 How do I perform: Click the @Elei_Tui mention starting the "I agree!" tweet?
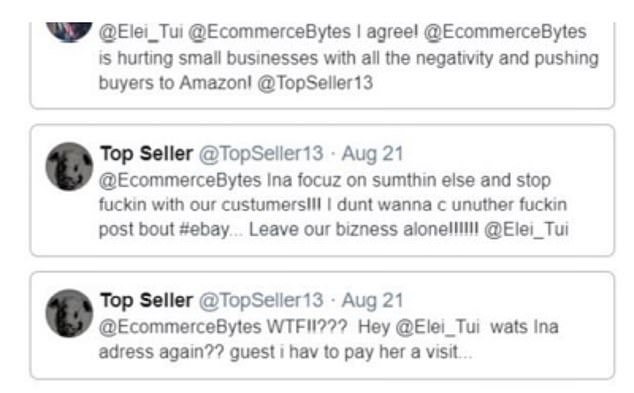click(x=141, y=32)
